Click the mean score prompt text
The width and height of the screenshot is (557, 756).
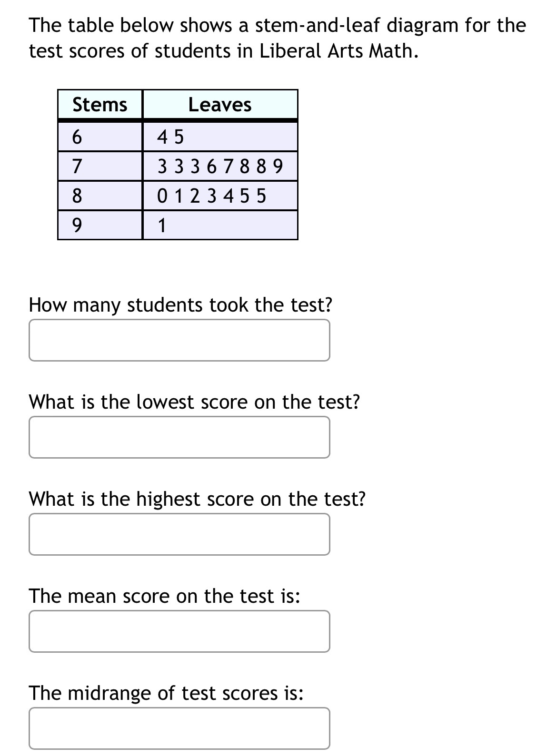[164, 596]
